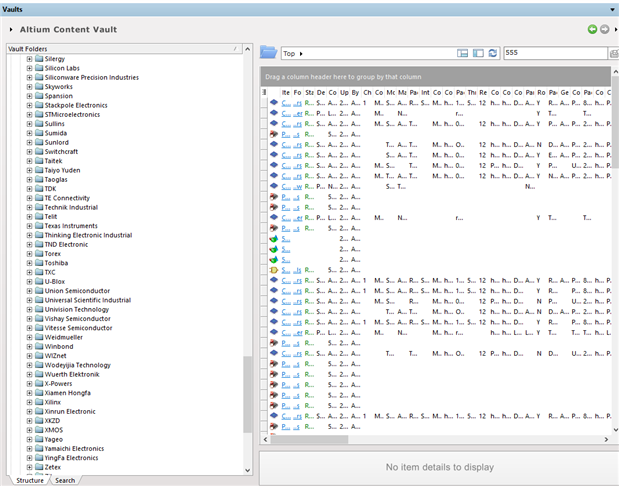Viewport: 619px width, 486px height.
Task: Toggle the second panel layout view icon
Action: coord(478,53)
